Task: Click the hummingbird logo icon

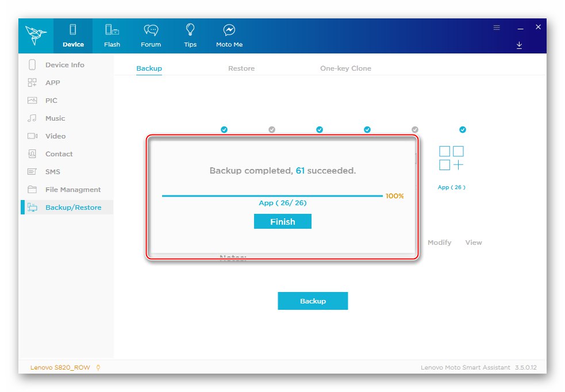Action: (36, 35)
